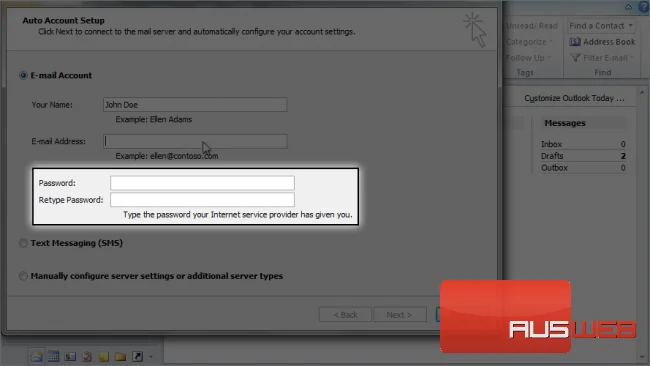
Task: Select Manually configure server settings option
Action: pyautogui.click(x=23, y=276)
